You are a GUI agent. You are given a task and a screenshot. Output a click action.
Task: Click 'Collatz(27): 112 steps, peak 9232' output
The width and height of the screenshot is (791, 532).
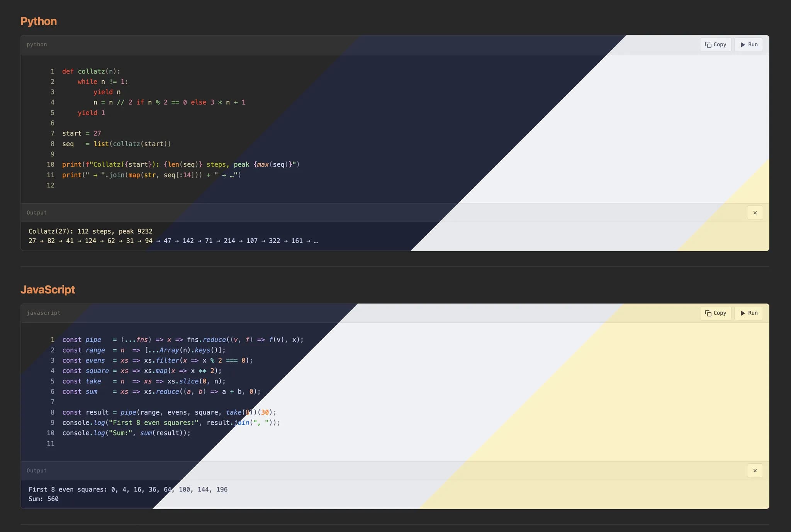tap(90, 231)
